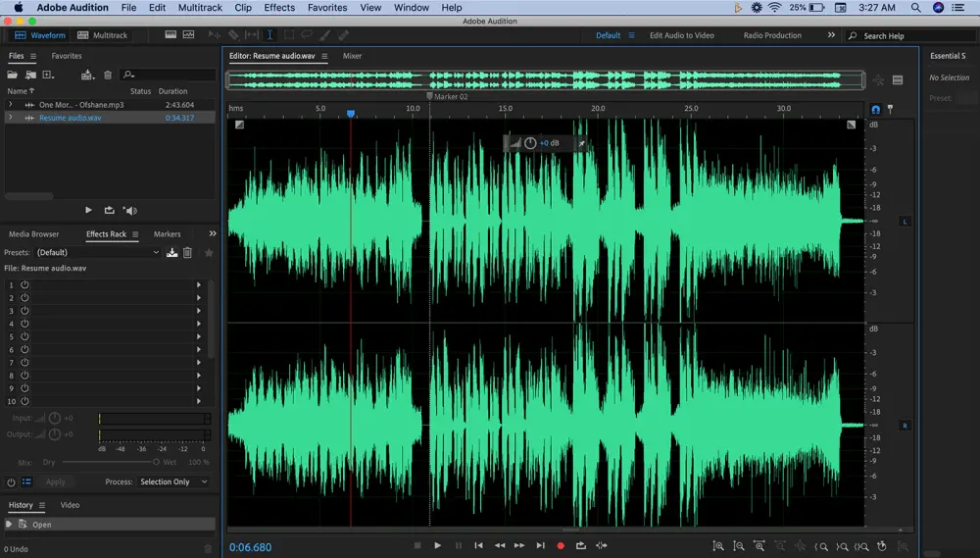Open file icon in Files panel

12,76
